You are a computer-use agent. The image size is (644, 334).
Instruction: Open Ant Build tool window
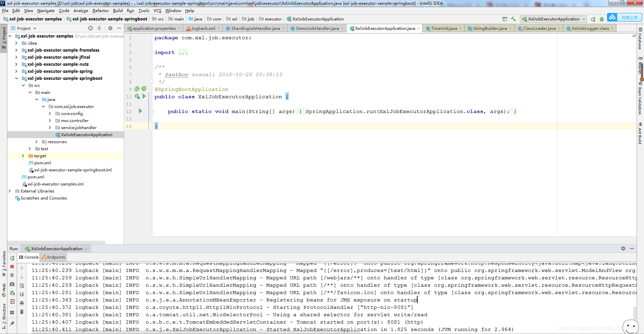click(640, 133)
